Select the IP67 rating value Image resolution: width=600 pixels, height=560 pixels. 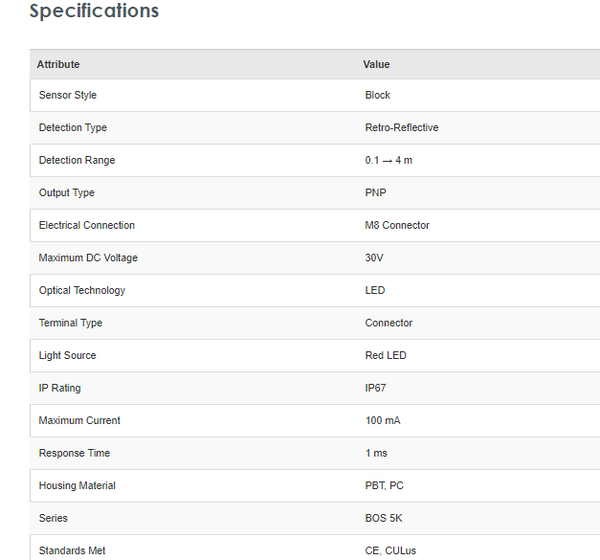tap(377, 388)
